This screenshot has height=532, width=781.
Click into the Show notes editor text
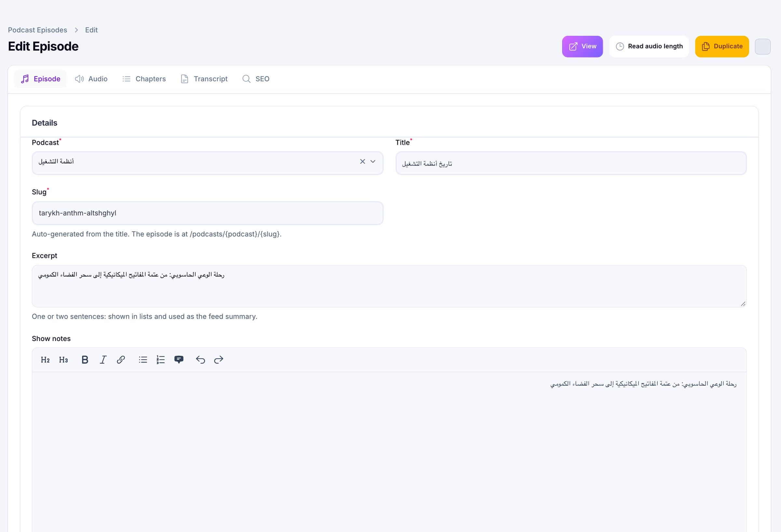click(643, 384)
